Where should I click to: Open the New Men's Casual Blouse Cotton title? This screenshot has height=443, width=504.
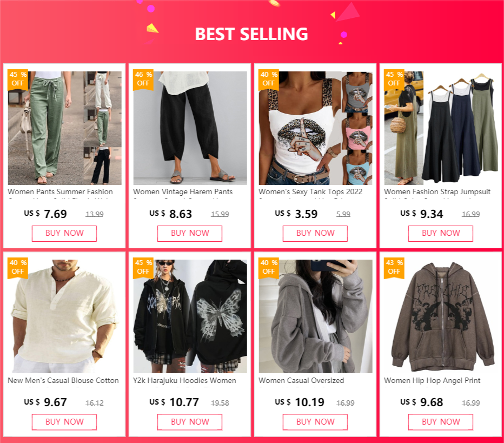[x=63, y=380]
